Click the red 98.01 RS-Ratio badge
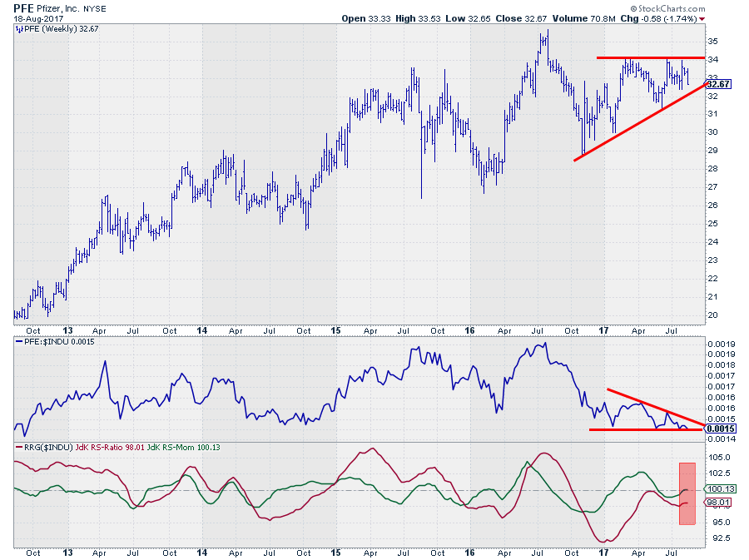 (x=718, y=502)
